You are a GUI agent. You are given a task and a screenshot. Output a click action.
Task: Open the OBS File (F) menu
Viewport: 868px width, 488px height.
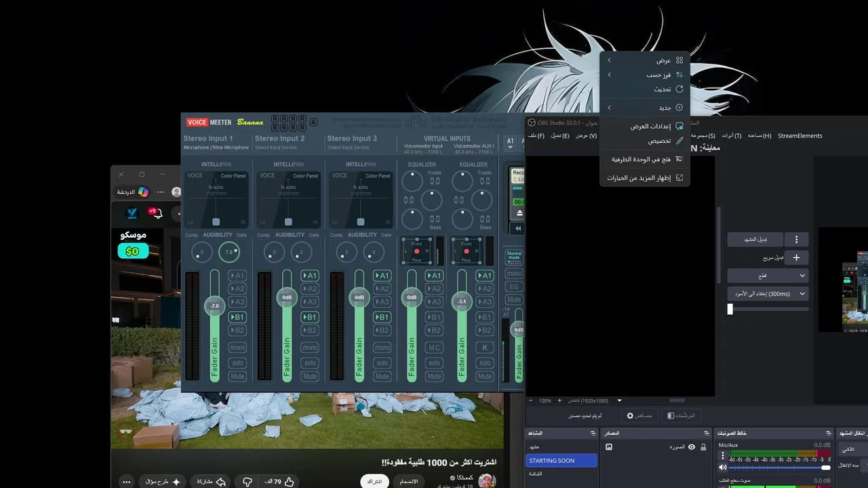coord(536,136)
